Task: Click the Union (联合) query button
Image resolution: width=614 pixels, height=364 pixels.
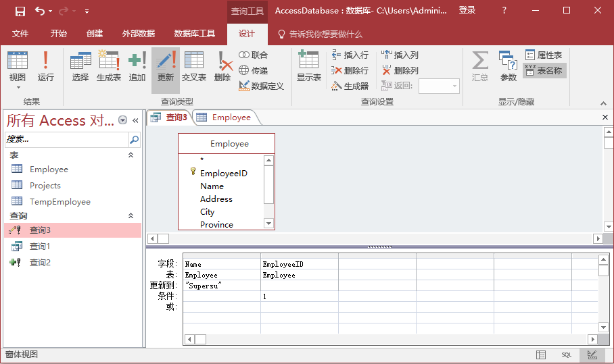Action: 253,55
